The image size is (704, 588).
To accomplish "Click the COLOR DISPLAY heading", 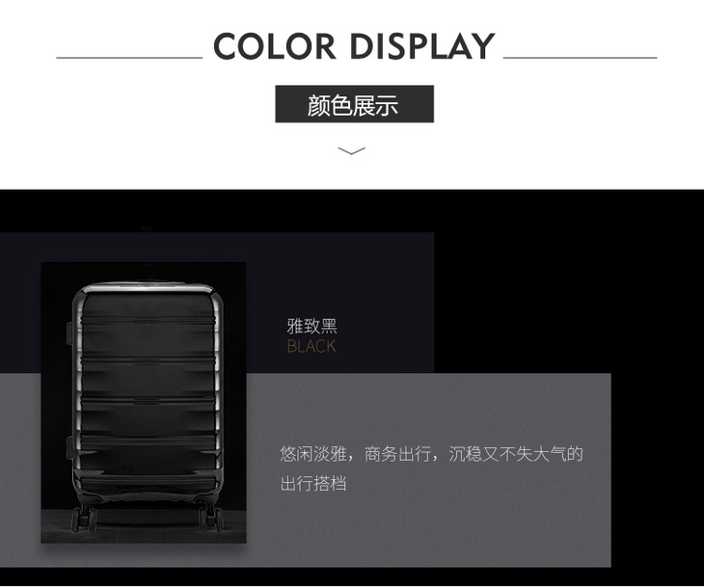I will click(x=354, y=46).
